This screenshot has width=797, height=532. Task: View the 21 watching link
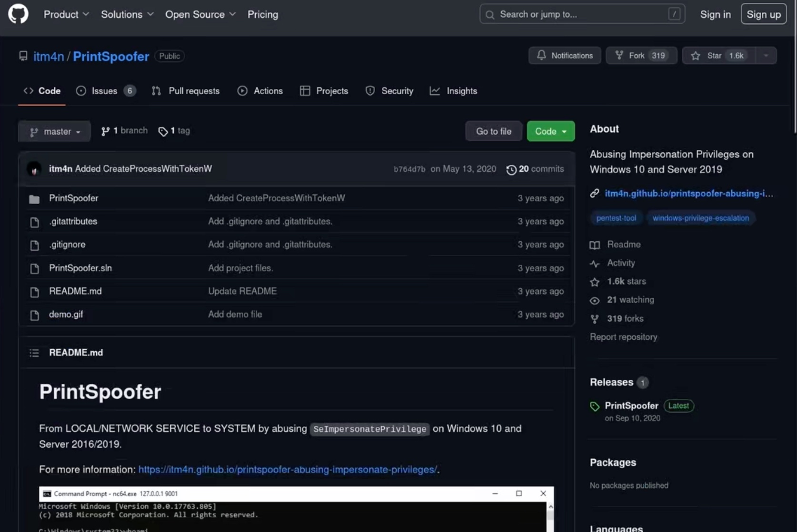(x=630, y=300)
